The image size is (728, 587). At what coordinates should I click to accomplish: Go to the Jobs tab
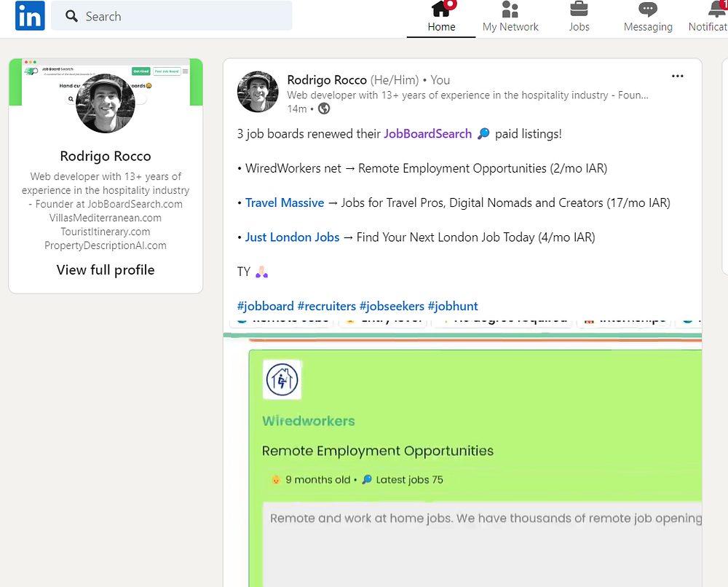click(579, 17)
